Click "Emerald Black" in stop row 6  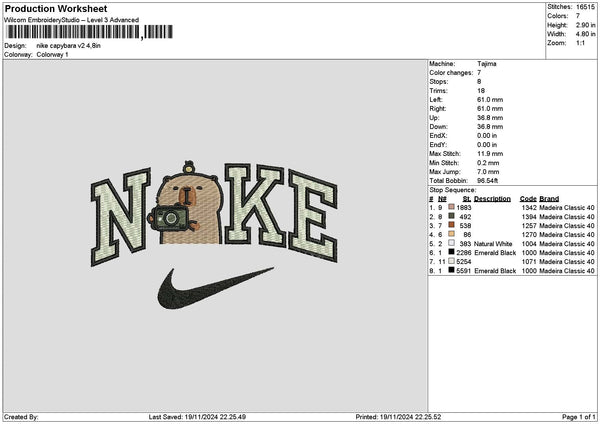click(495, 253)
